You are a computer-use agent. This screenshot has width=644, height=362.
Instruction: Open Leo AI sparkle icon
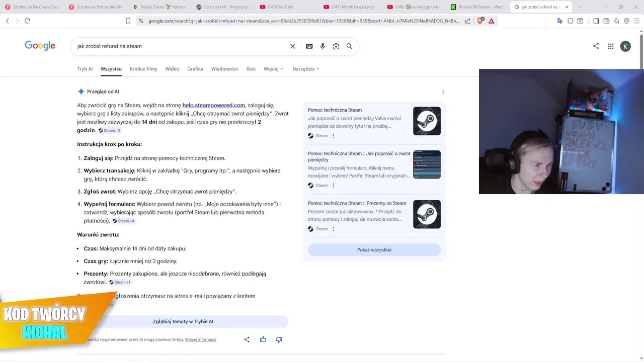(x=616, y=21)
